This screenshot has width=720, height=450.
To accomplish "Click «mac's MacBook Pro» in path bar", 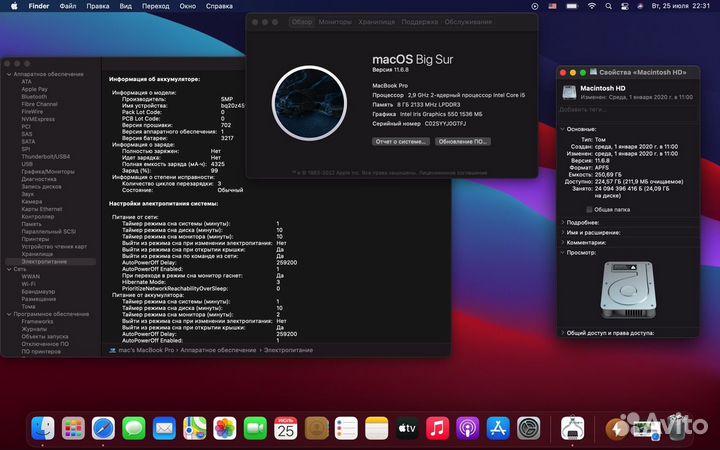I will [x=146, y=350].
